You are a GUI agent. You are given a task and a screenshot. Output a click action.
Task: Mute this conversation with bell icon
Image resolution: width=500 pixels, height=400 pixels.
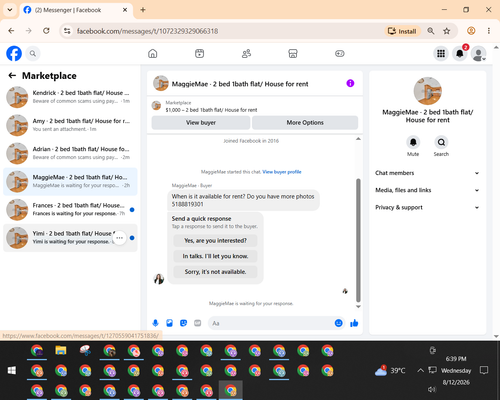tap(413, 142)
